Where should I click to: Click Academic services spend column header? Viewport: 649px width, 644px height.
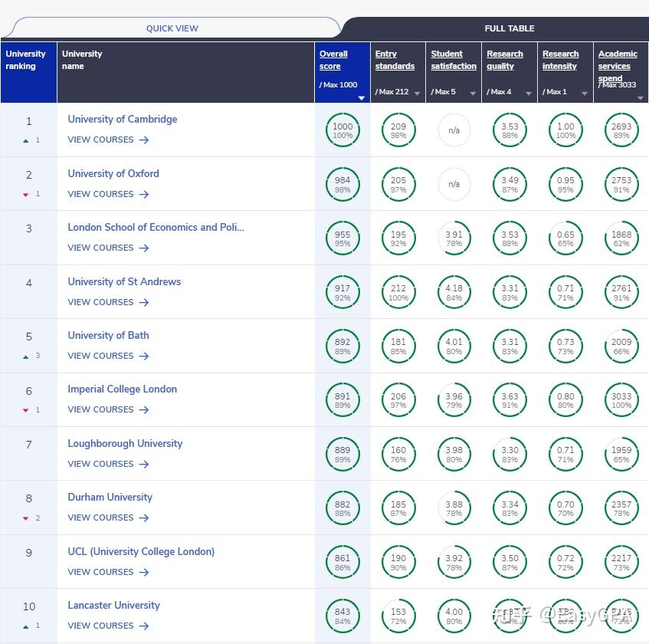click(x=618, y=65)
